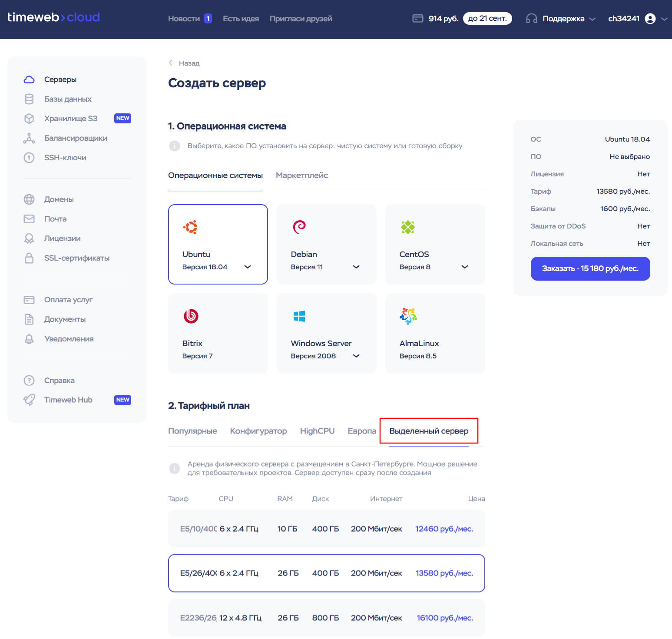This screenshot has width=672, height=639.
Task: Select the Debian operating system card
Action: [326, 244]
